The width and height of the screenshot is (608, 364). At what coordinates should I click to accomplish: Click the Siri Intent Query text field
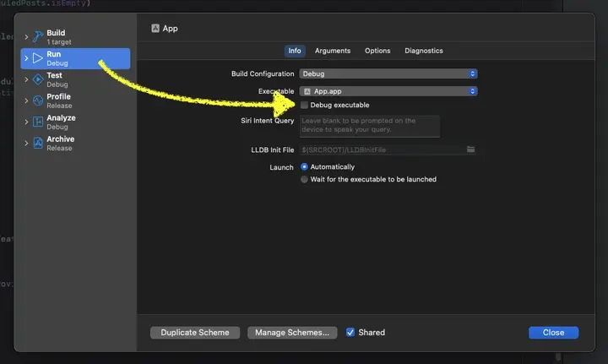(x=370, y=126)
